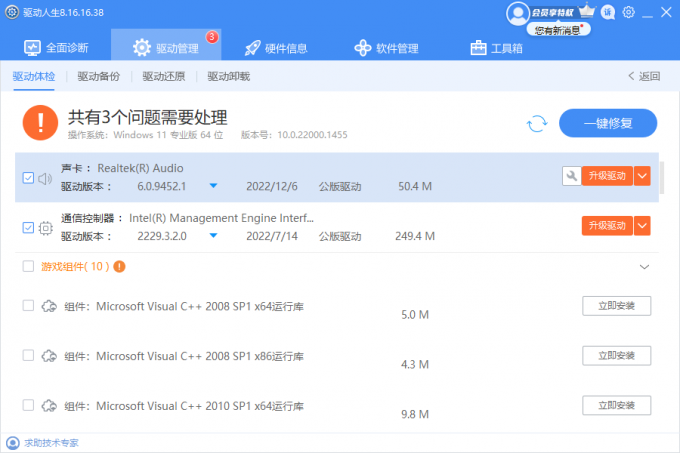Open arrow menu next to Intel 升级驱动
Viewport: 680px width, 453px height.
642,226
